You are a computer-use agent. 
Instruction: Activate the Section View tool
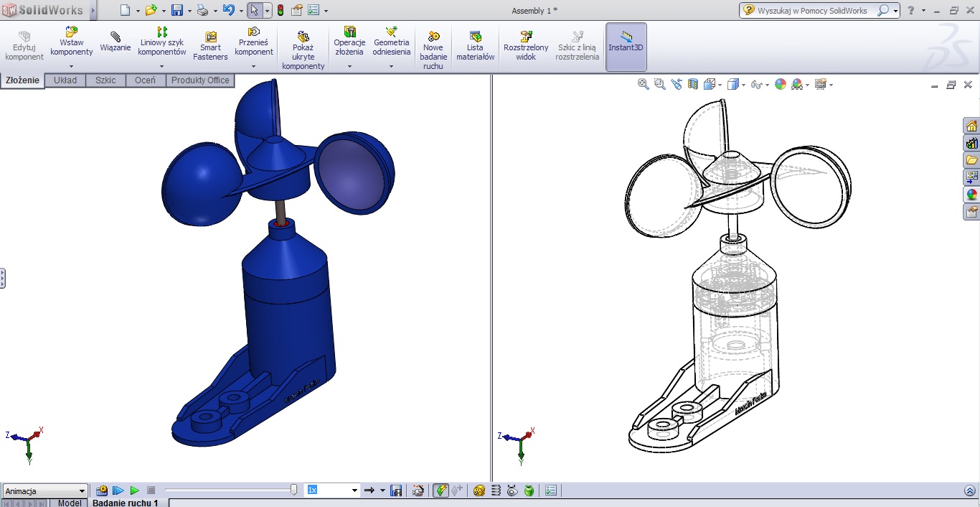point(692,84)
